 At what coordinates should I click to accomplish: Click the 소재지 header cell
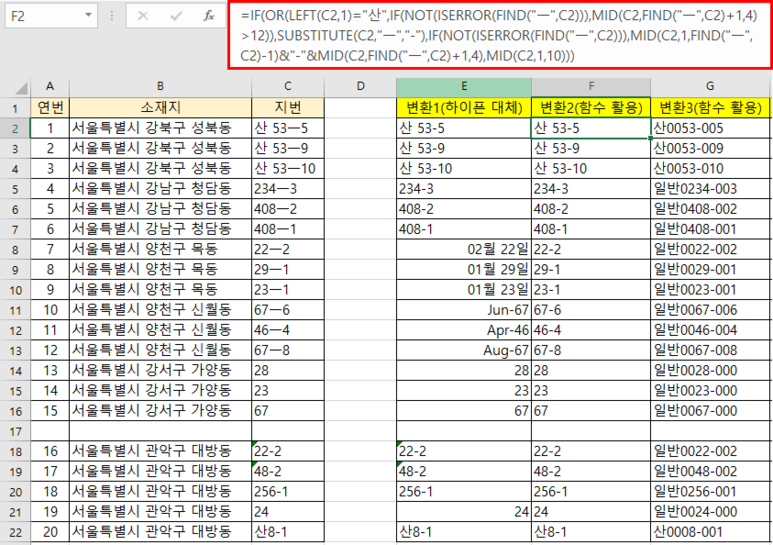pyautogui.click(x=160, y=107)
